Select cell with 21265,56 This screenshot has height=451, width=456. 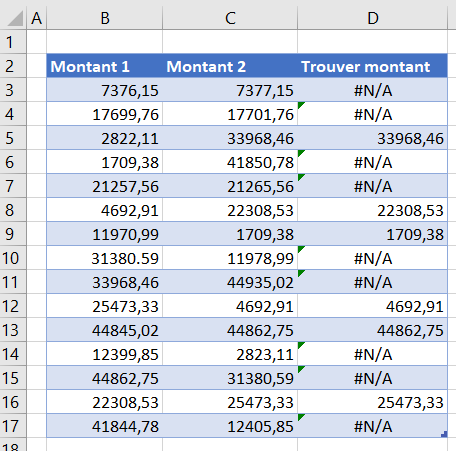coord(230,186)
